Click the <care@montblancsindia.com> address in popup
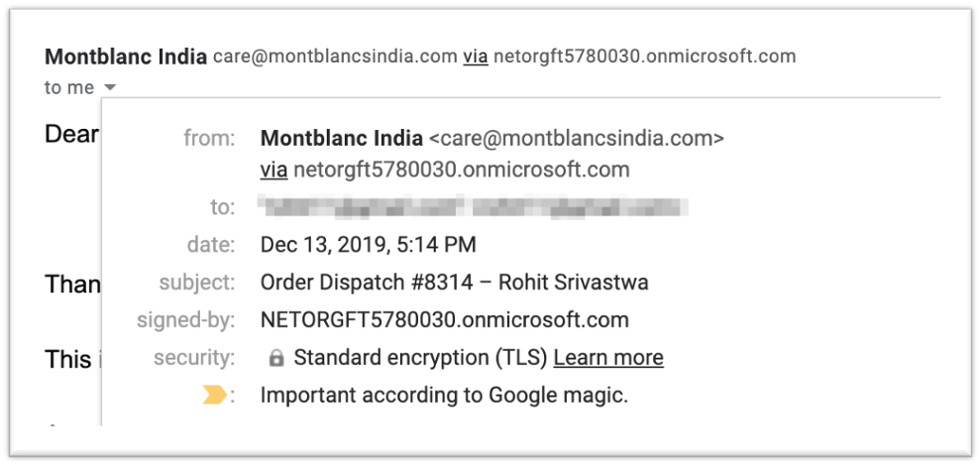The image size is (980, 466). [577, 138]
